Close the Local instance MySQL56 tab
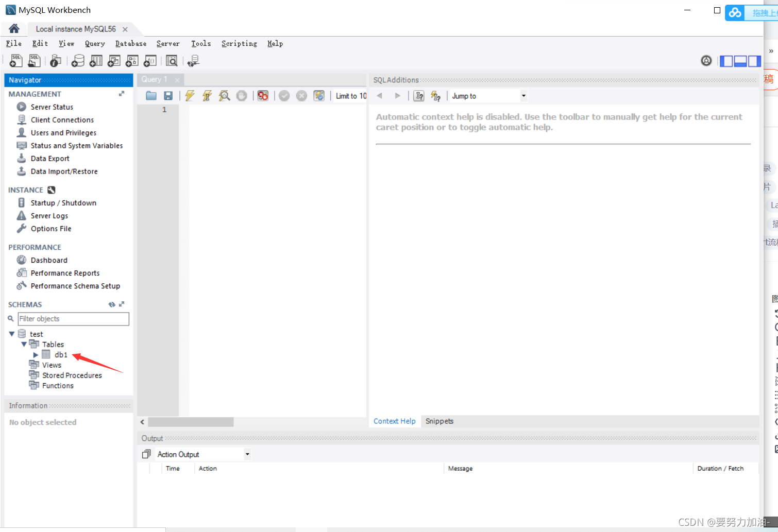This screenshot has width=778, height=532. [x=125, y=29]
